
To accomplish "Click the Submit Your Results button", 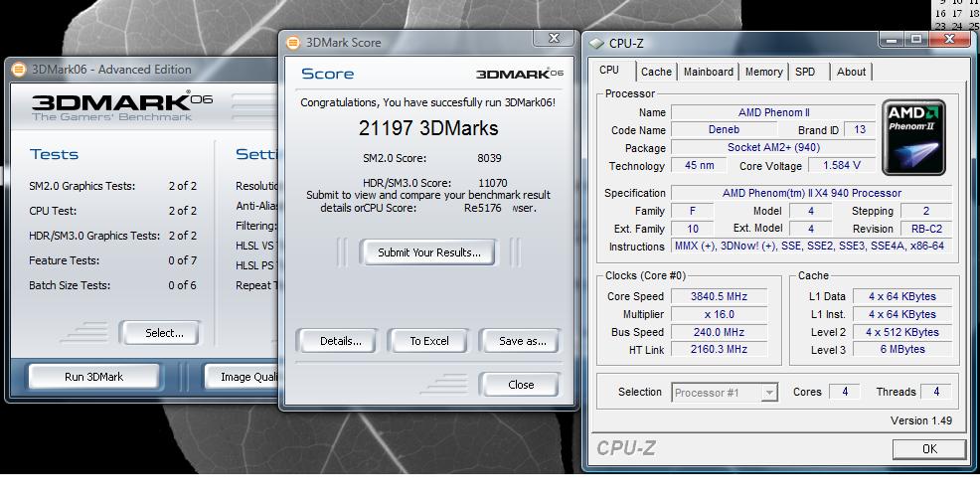I will (428, 252).
